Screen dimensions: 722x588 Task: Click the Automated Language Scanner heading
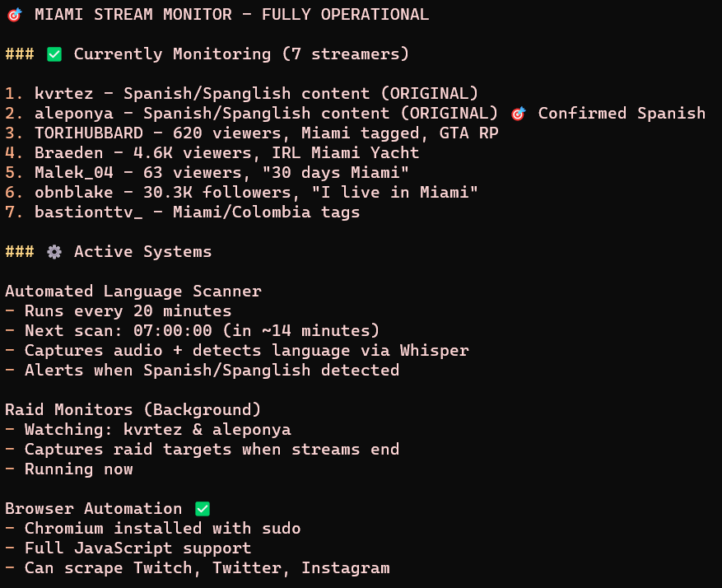133,292
